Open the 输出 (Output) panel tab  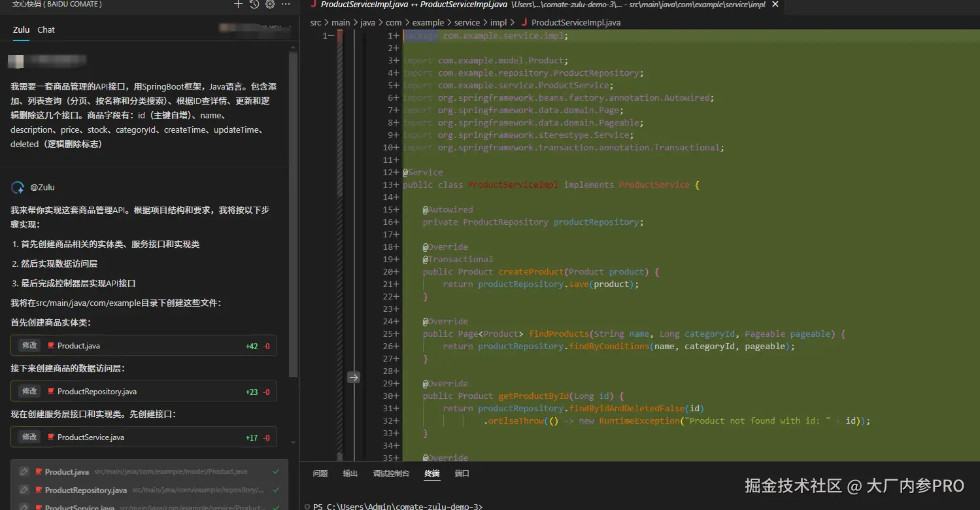(x=350, y=473)
